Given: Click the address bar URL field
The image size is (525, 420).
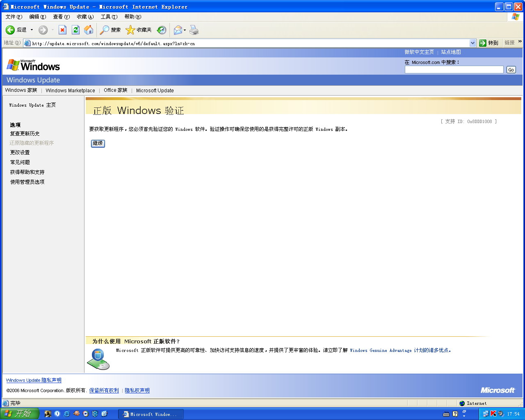Looking at the screenshot, I should point(250,43).
